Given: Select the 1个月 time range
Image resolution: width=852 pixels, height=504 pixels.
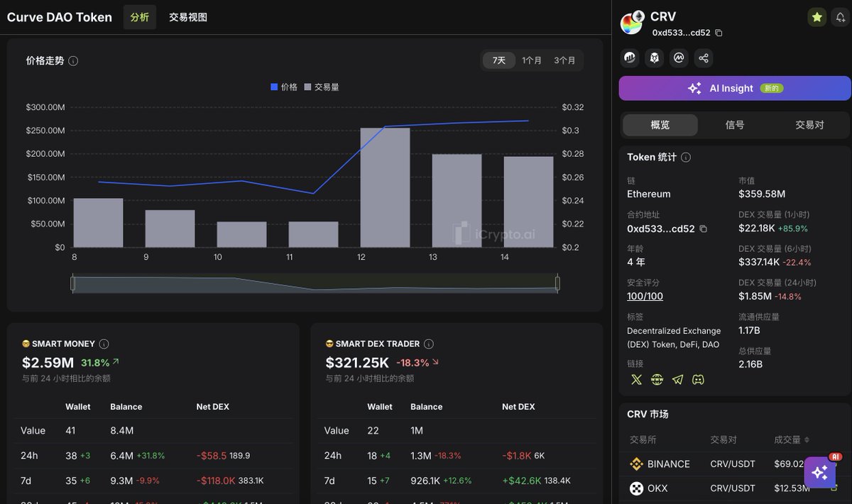Looking at the screenshot, I should (531, 61).
